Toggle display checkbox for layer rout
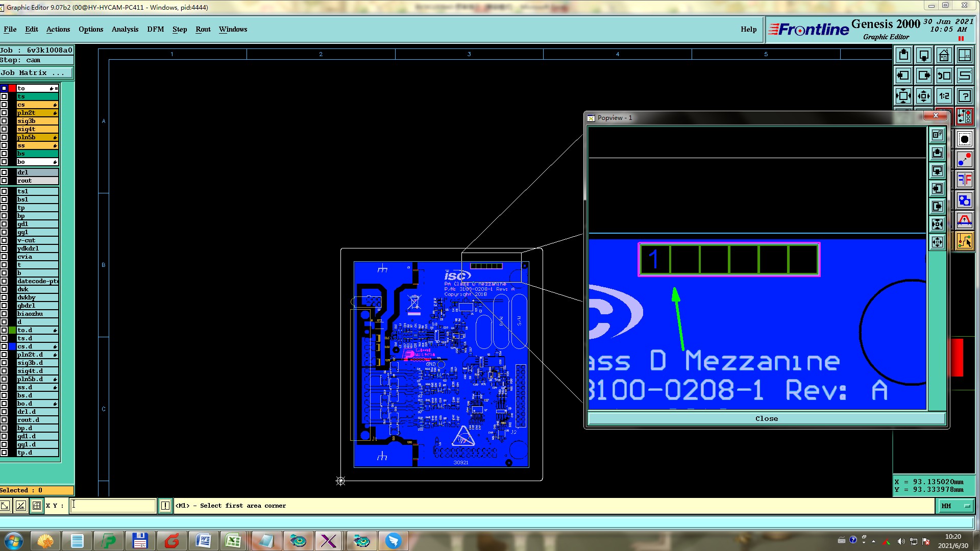The height and width of the screenshot is (551, 980). coord(4,181)
